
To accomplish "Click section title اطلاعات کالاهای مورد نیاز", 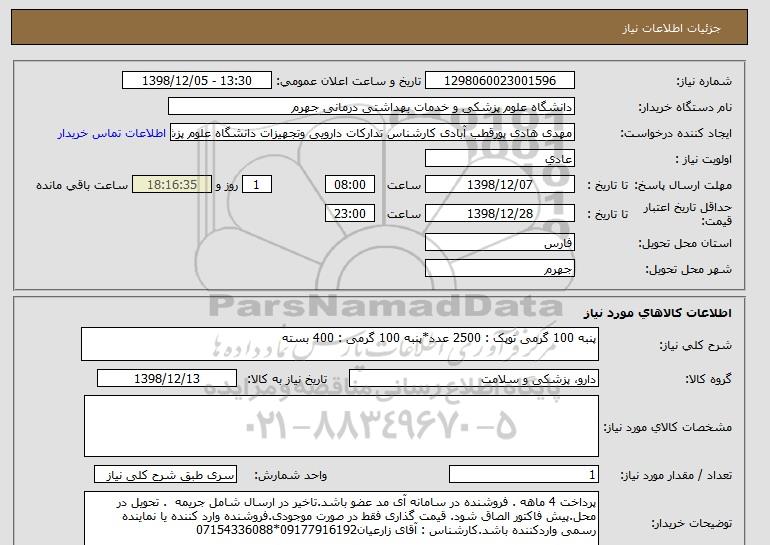I will pos(658,313).
